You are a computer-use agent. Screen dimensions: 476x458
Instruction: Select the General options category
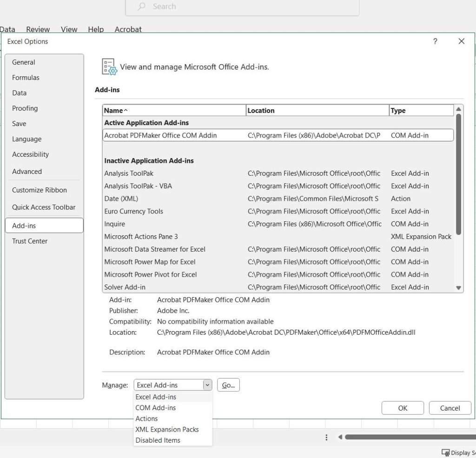[44, 62]
